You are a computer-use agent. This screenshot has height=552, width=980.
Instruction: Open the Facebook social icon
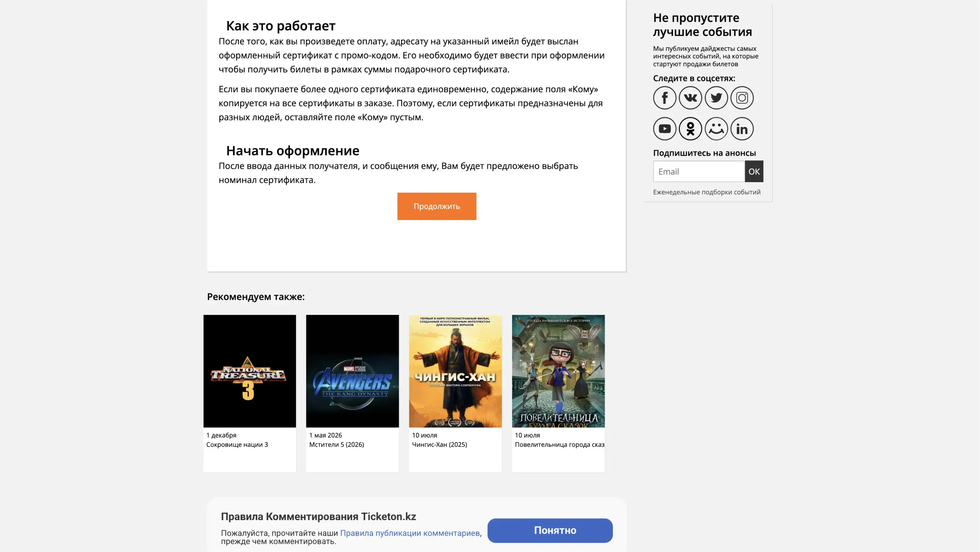click(x=665, y=98)
